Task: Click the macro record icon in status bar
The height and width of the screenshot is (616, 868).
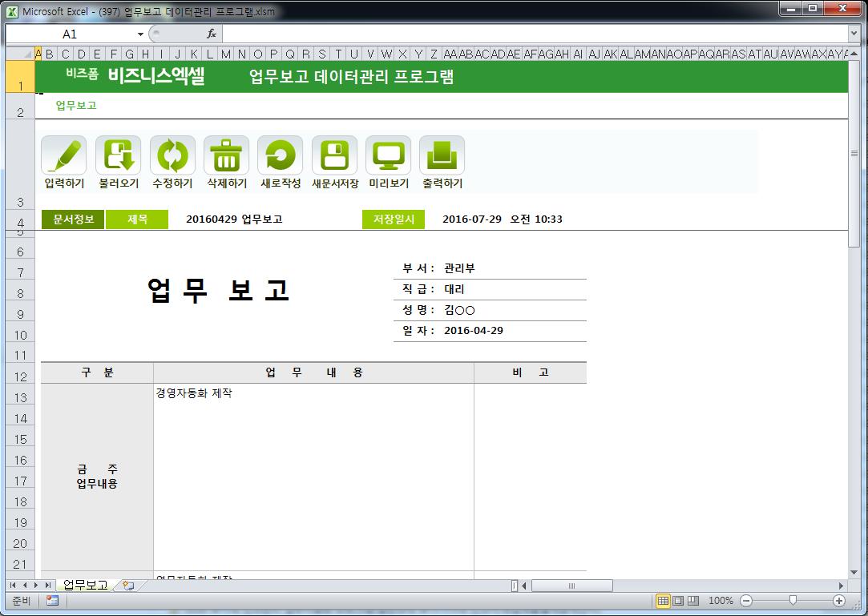Action: coord(53,601)
